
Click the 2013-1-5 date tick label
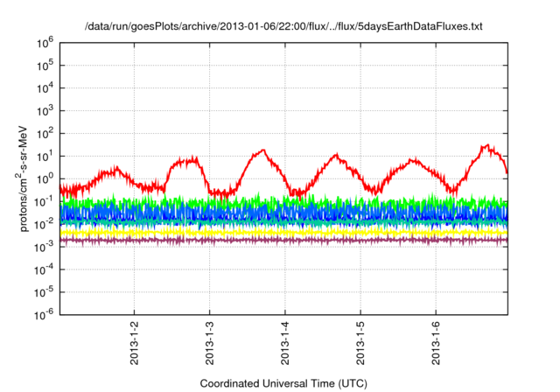click(360, 343)
